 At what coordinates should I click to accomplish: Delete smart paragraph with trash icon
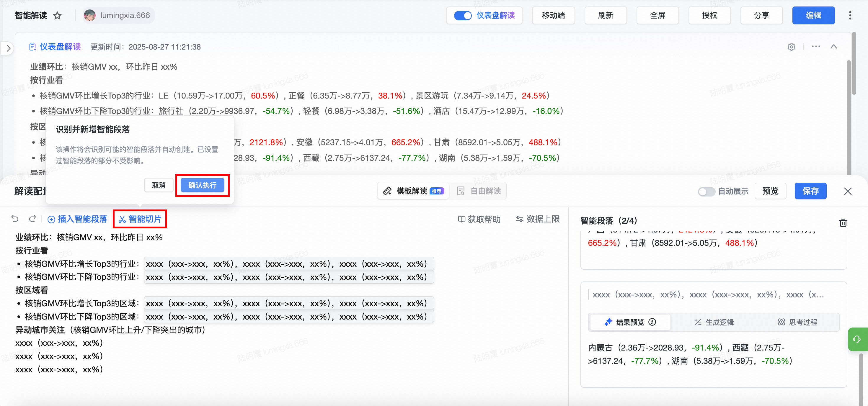(843, 222)
